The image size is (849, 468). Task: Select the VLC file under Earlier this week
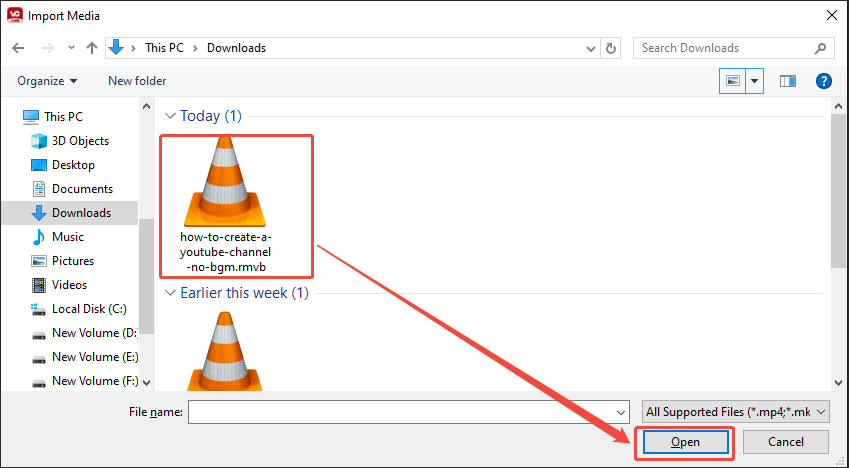[x=225, y=351]
